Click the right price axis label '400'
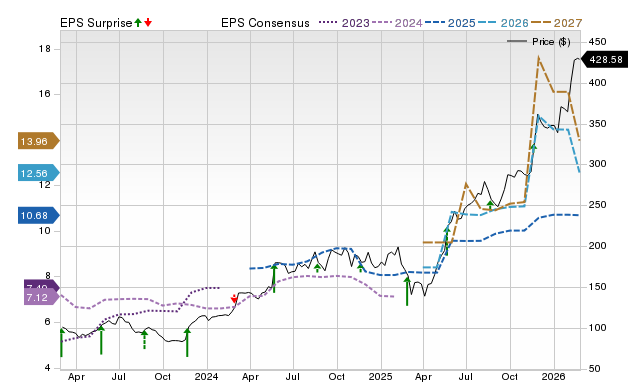This screenshot has width=640, height=382. (x=598, y=82)
